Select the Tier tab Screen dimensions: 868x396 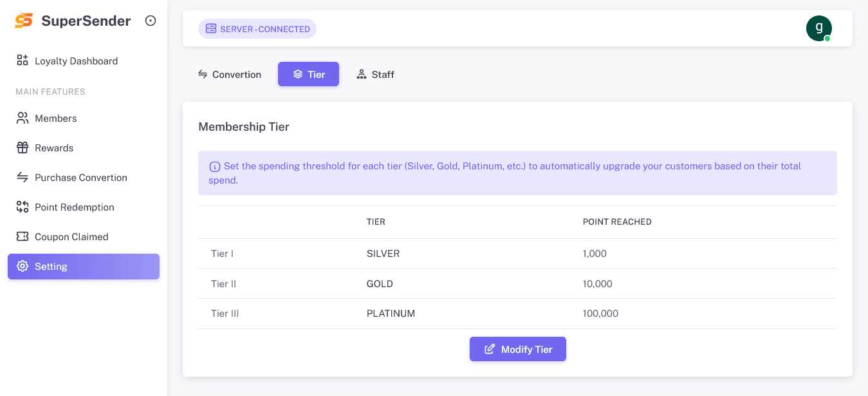click(x=308, y=75)
